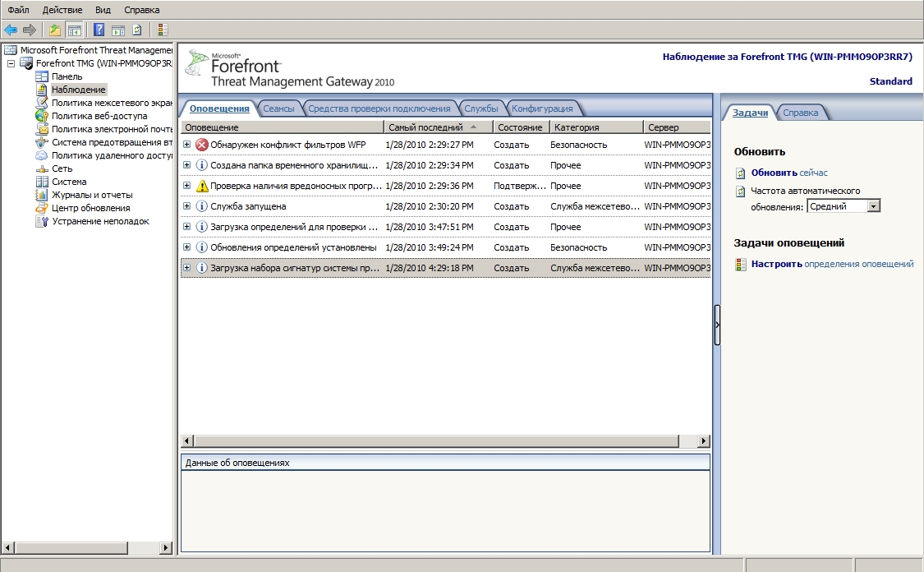Open the Справка tab in task pane
The height and width of the screenshot is (572, 924).
point(800,113)
